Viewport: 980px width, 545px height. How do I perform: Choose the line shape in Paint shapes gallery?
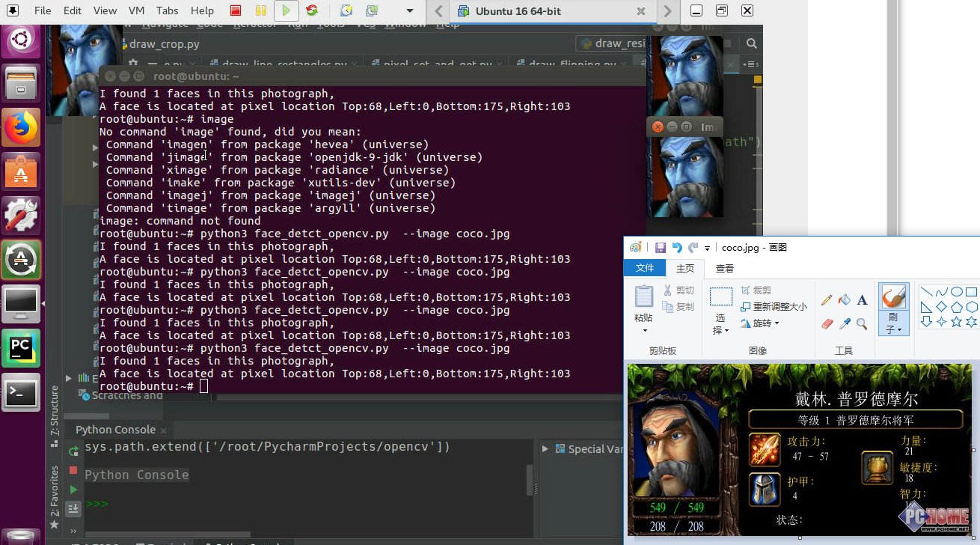coord(926,292)
